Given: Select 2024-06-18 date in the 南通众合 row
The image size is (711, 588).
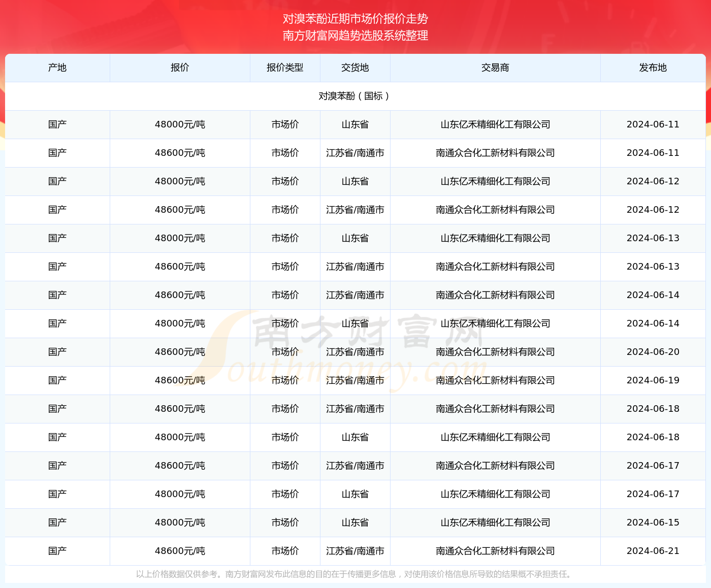Looking at the screenshot, I should (x=653, y=409).
